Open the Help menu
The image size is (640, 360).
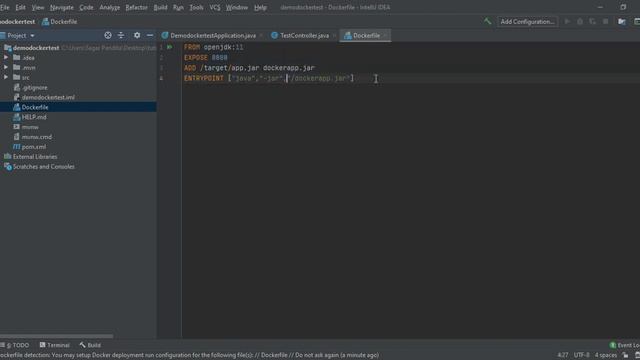[x=260, y=7]
